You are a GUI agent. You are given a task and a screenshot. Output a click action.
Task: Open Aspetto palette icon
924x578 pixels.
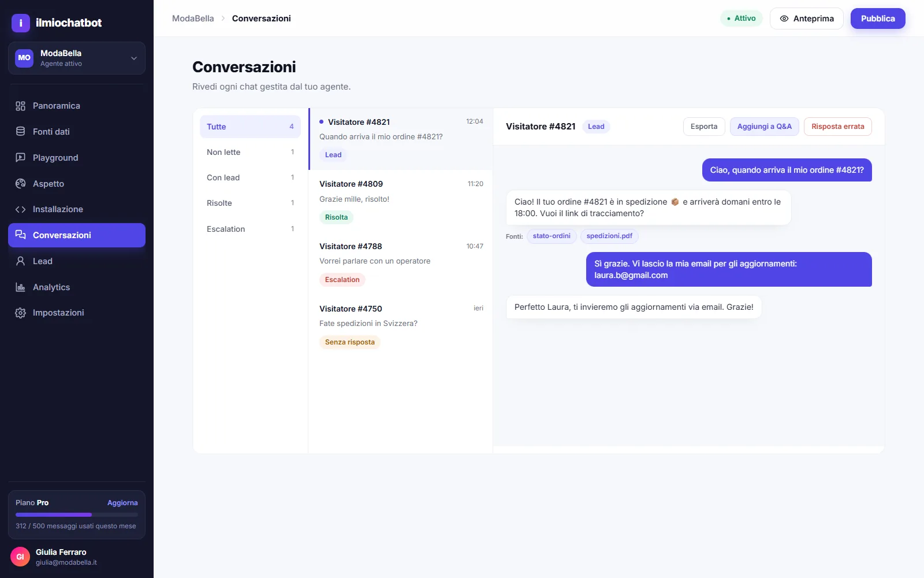(21, 184)
